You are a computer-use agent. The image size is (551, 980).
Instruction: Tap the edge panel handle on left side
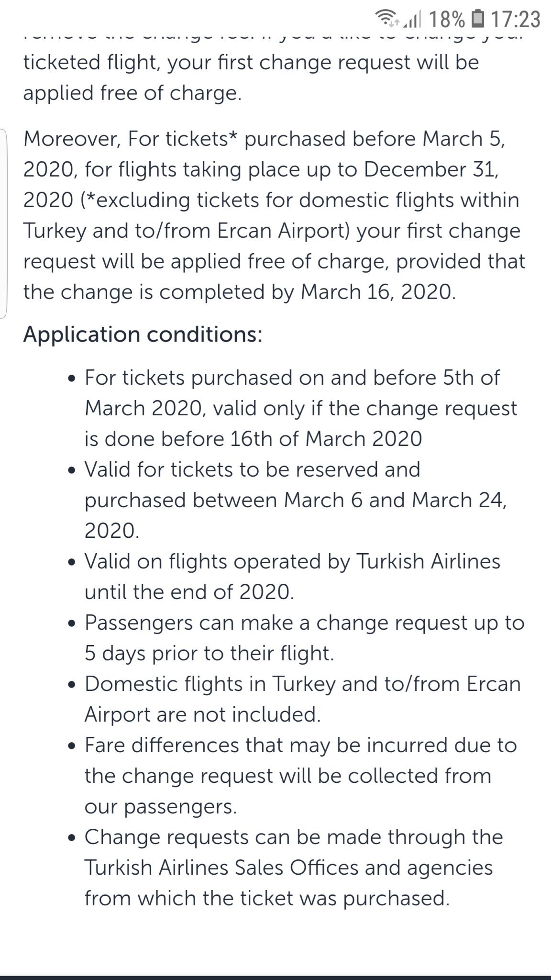click(3, 223)
